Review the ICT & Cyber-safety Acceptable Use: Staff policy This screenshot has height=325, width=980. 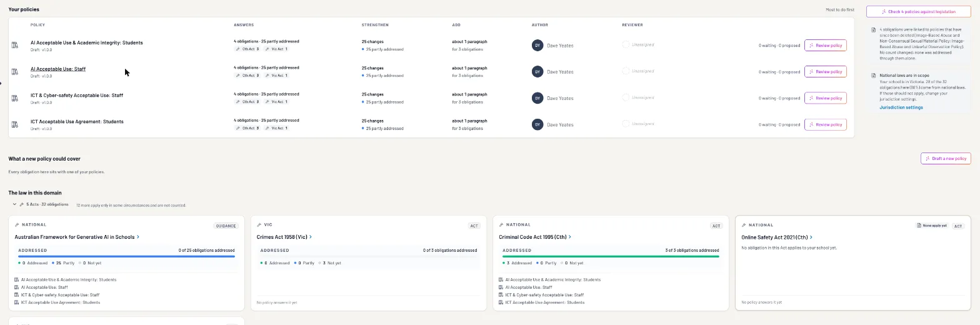[825, 98]
